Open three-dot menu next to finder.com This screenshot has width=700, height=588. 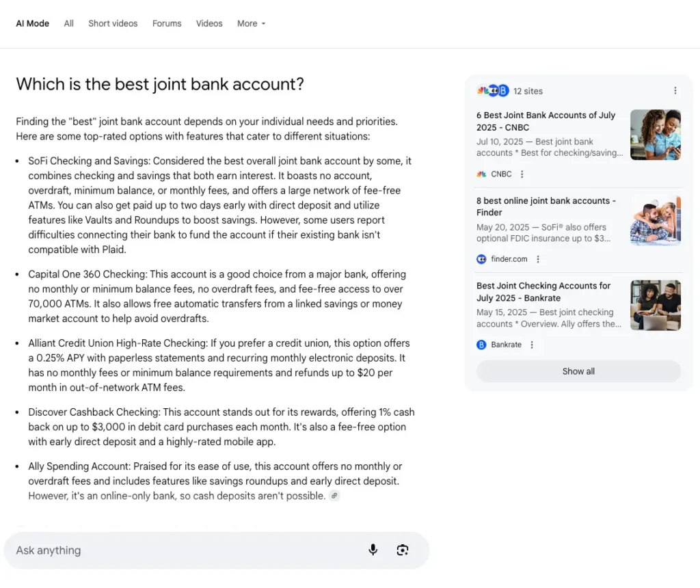pyautogui.click(x=538, y=259)
